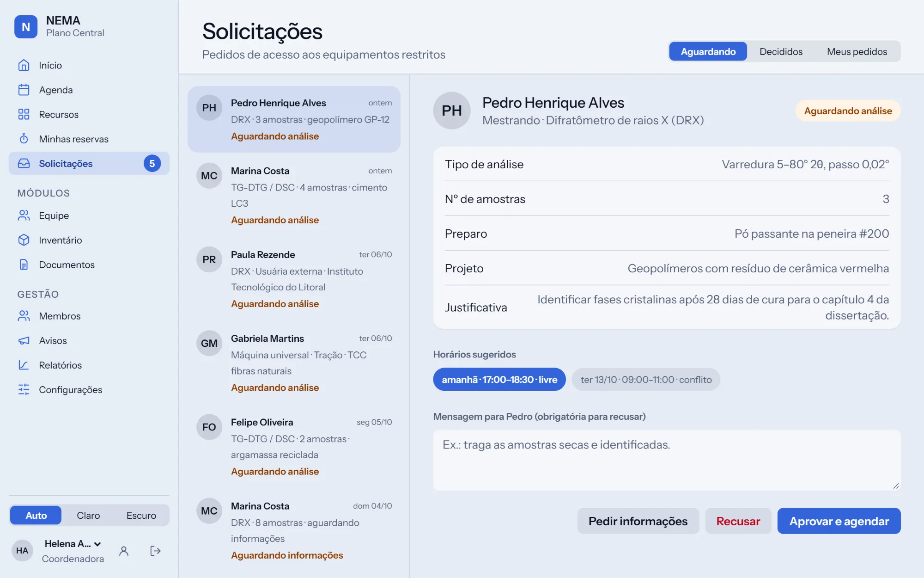924x578 pixels.
Task: Select the amanhã 17:00–18:30 livre slot
Action: [x=499, y=379]
